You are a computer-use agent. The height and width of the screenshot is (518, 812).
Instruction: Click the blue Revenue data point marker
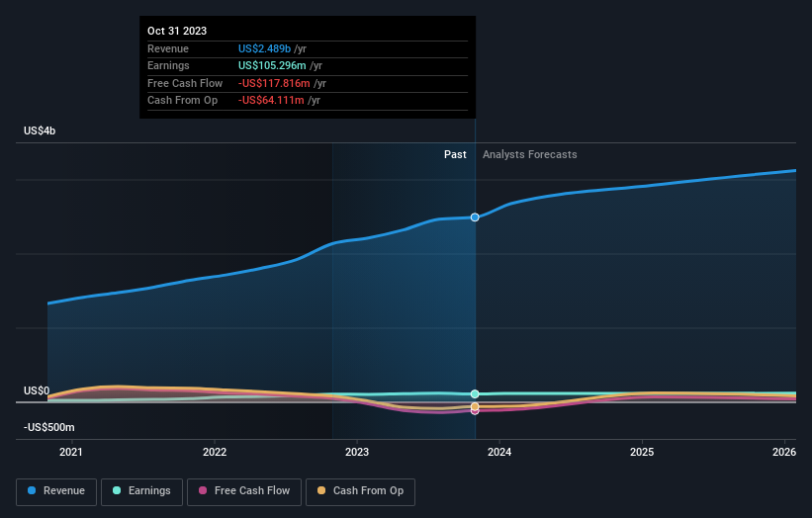click(x=475, y=217)
